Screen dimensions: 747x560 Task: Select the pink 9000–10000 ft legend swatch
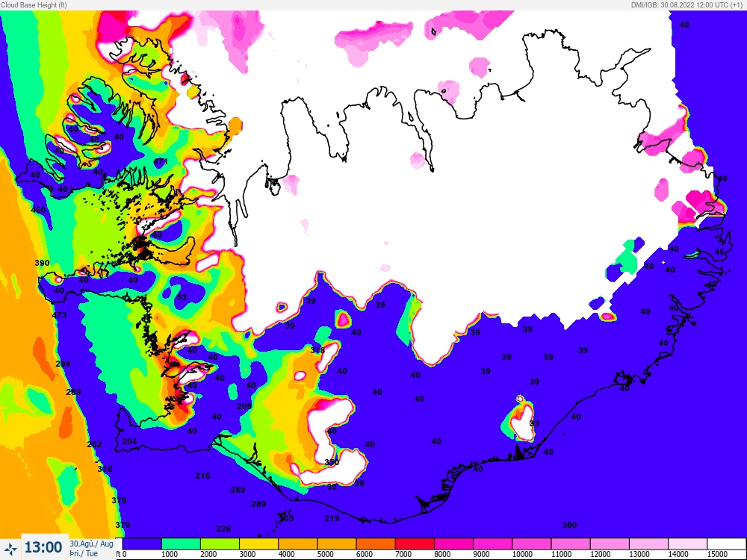493,544
